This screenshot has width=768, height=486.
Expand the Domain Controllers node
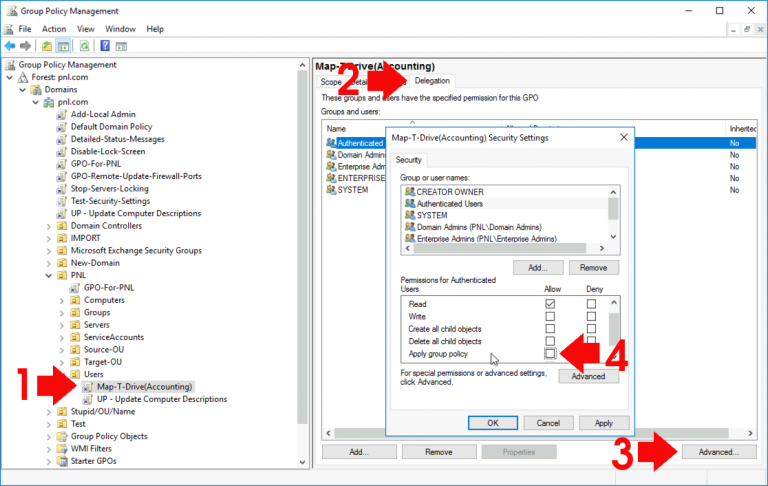click(x=48, y=226)
